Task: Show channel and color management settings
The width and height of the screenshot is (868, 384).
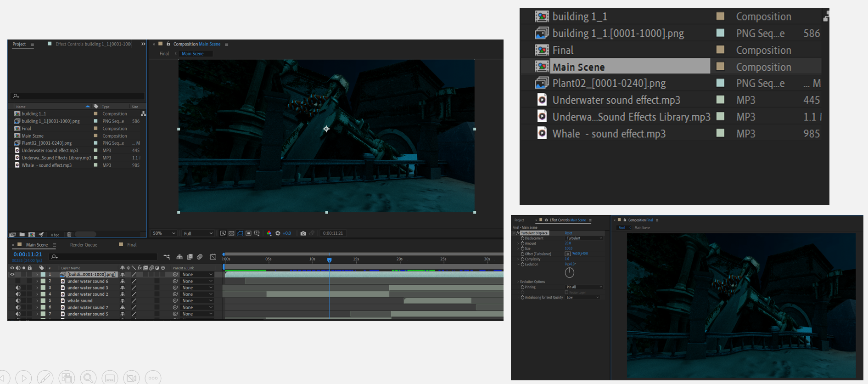Action: point(269,233)
